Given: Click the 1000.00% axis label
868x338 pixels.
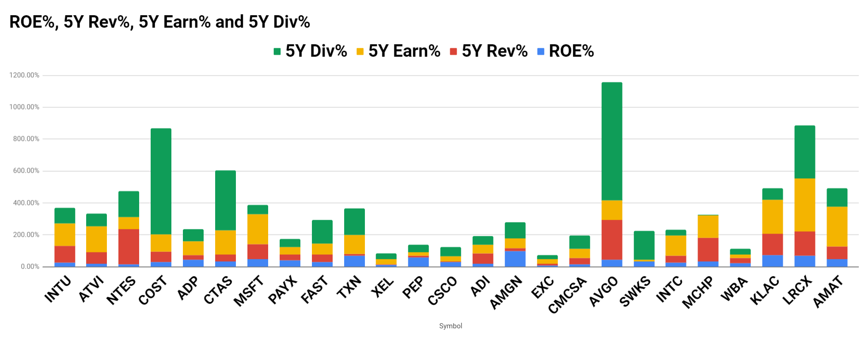Looking at the screenshot, I should [x=24, y=107].
